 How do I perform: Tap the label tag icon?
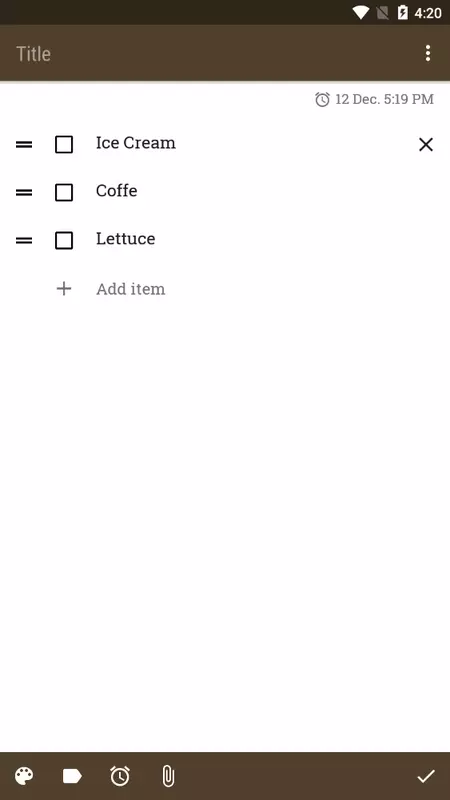[72, 777]
